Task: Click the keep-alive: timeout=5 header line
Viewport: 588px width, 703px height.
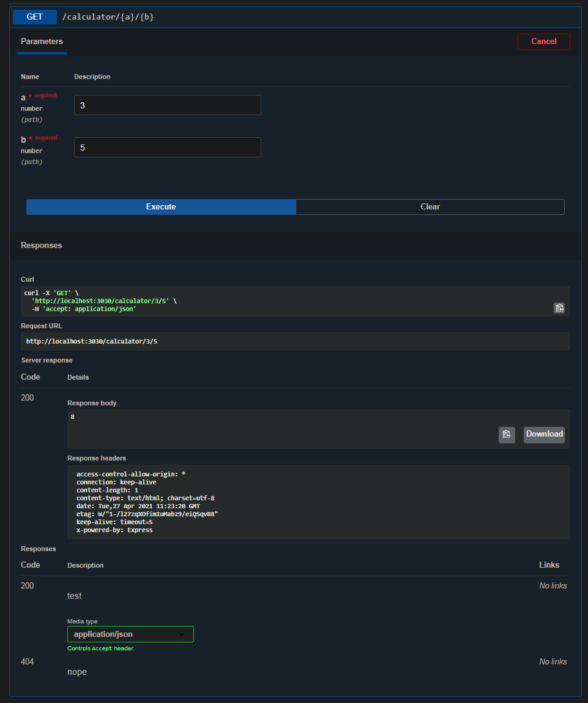Action: [x=114, y=522]
